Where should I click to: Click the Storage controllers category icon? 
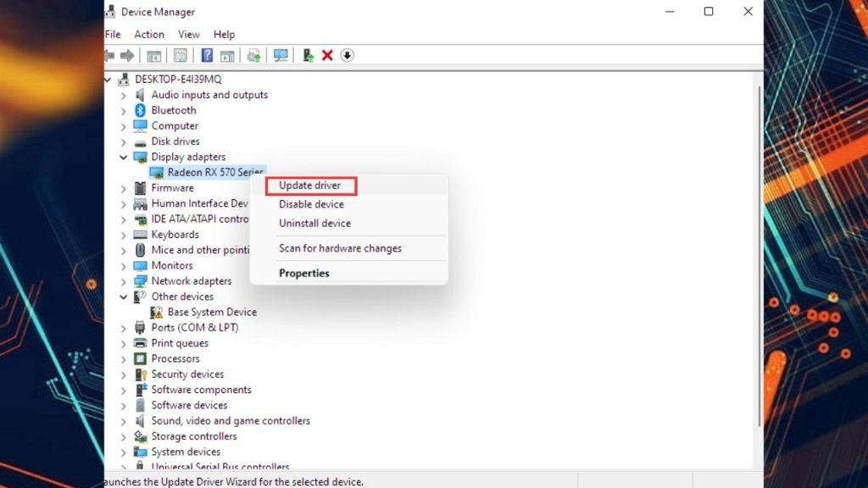pyautogui.click(x=141, y=436)
